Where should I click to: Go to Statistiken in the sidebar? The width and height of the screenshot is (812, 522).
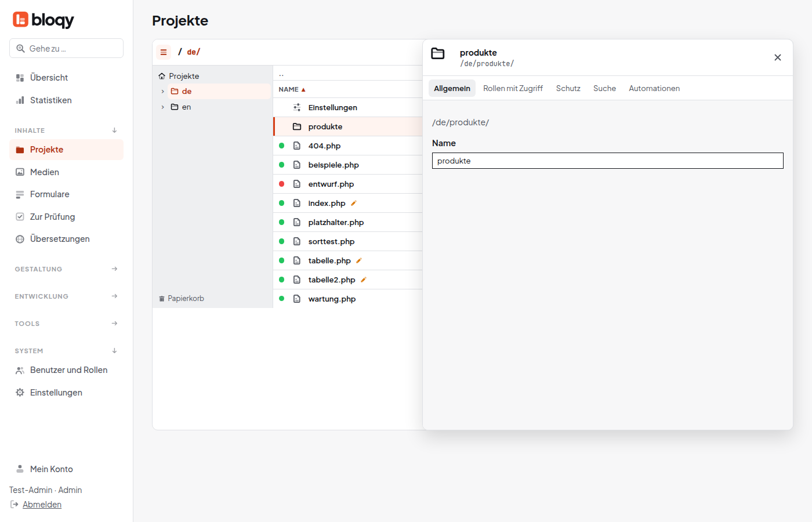(x=66, y=100)
